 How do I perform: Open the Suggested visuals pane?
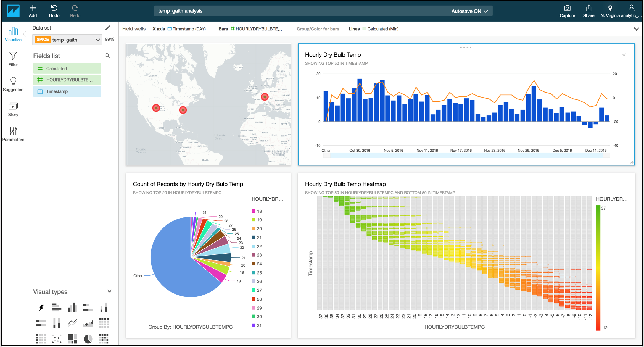pos(13,84)
